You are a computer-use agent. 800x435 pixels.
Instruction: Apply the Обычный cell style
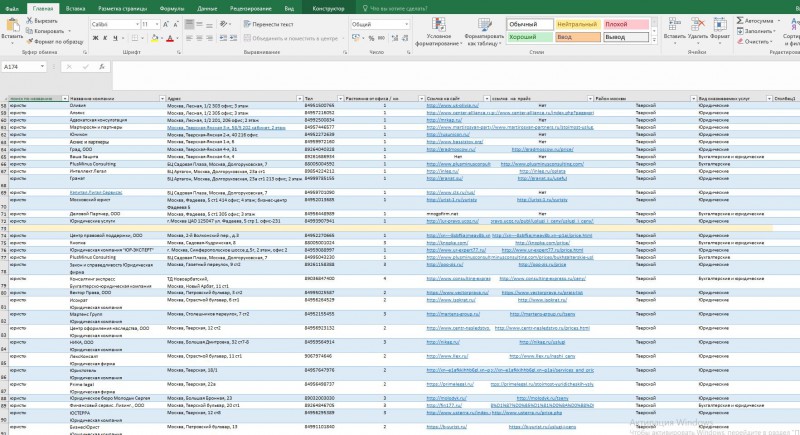(x=530, y=24)
